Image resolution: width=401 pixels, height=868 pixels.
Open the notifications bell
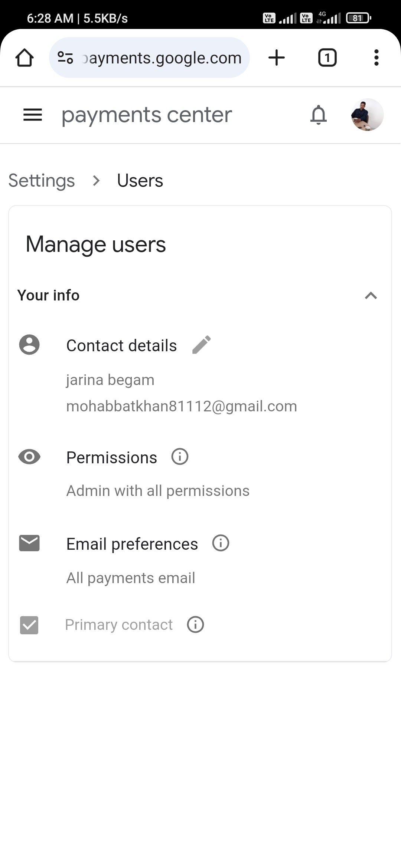[318, 115]
